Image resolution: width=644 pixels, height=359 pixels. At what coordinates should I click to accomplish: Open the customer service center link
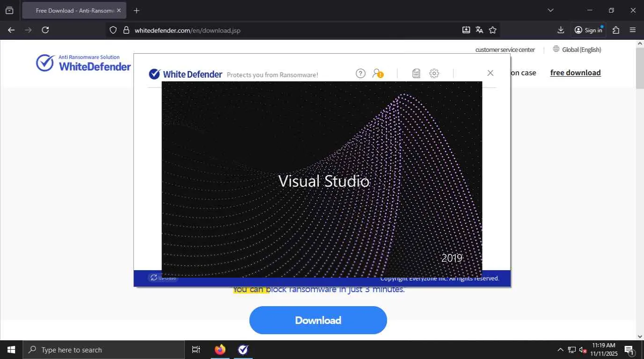click(x=505, y=50)
